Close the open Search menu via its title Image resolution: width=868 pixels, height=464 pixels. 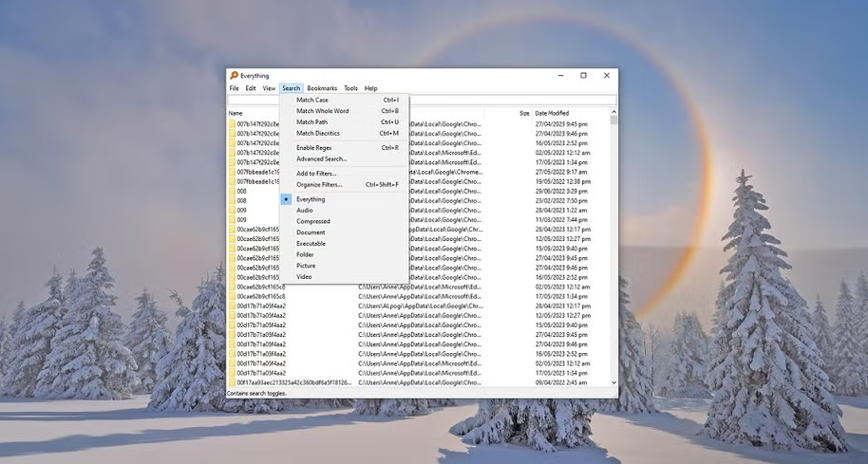pyautogui.click(x=292, y=88)
